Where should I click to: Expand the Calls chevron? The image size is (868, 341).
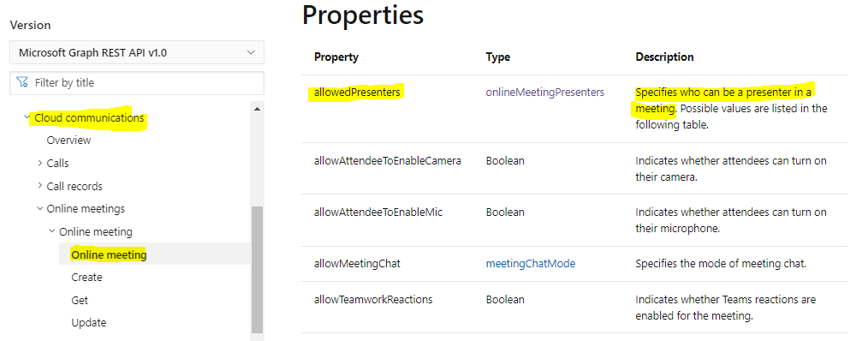(40, 163)
